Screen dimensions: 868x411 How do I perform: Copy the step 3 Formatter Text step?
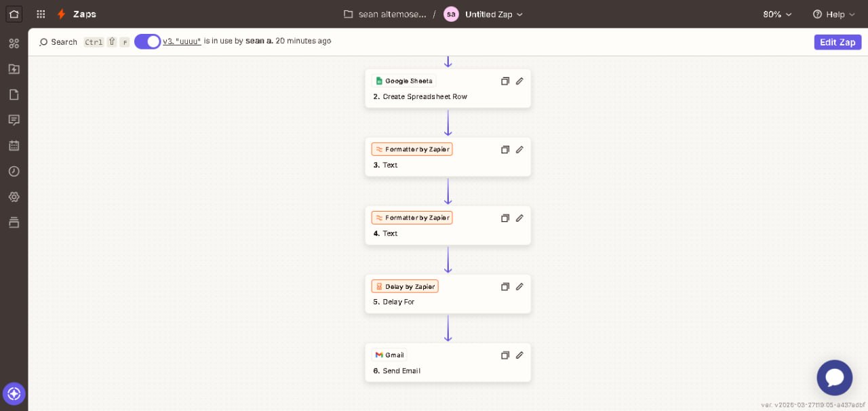pyautogui.click(x=505, y=150)
